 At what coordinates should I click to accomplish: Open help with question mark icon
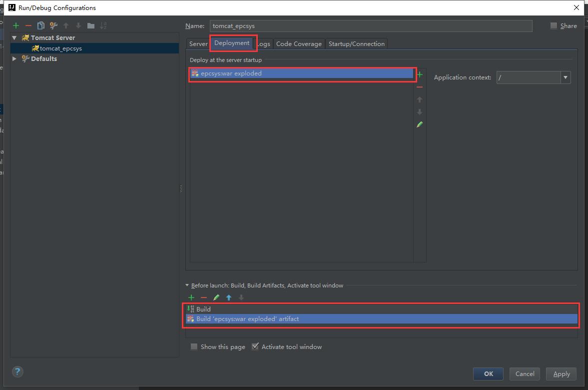17,371
